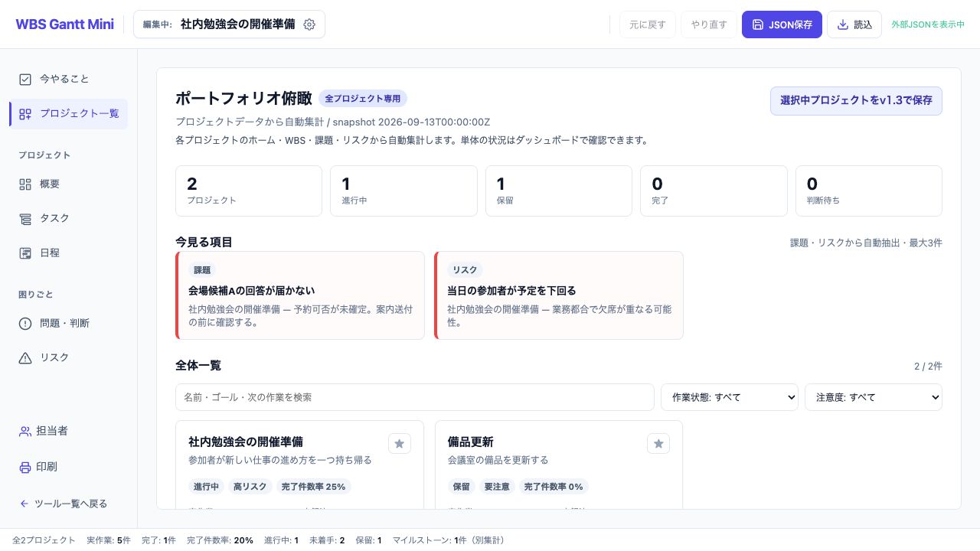Open 問題・判断 in the sidebar
This screenshot has height=551, width=980.
[x=68, y=324]
